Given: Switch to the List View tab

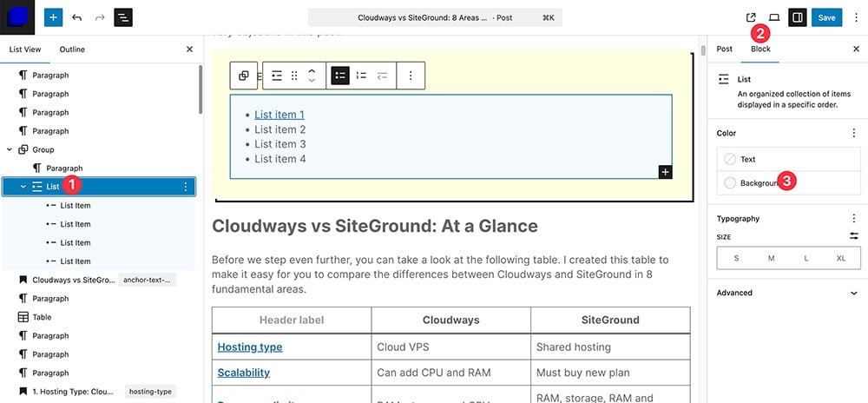Looking at the screenshot, I should pyautogui.click(x=25, y=50).
